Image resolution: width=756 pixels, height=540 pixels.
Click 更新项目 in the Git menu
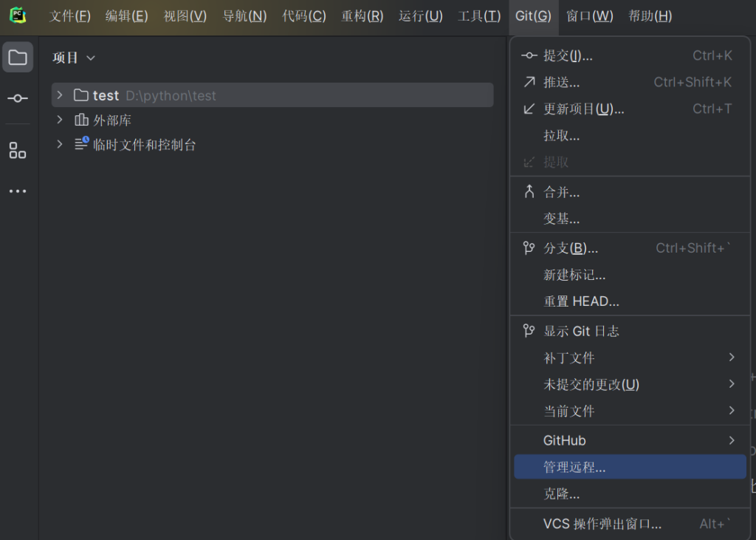[x=583, y=109]
